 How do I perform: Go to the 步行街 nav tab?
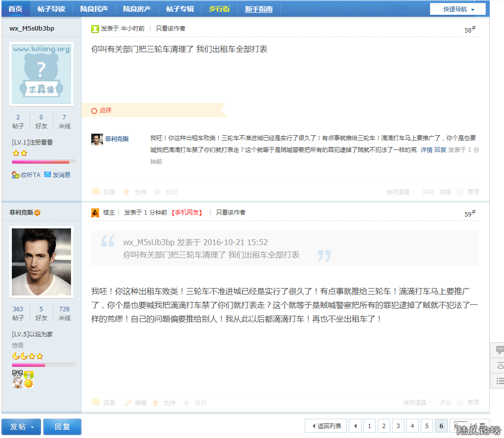219,9
